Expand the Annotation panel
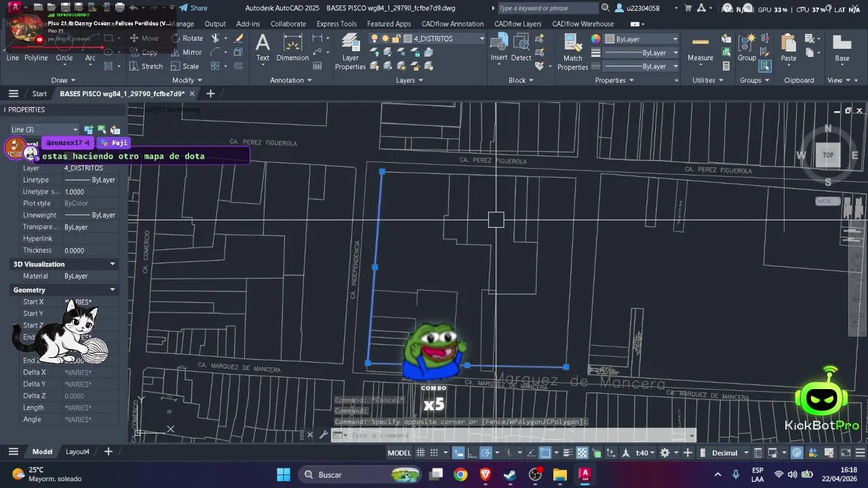The height and width of the screenshot is (488, 868). [291, 80]
